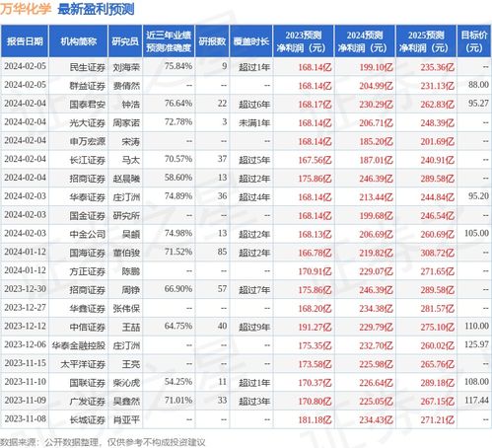Click 2023 profit forecast 191.27亿

click(x=315, y=328)
